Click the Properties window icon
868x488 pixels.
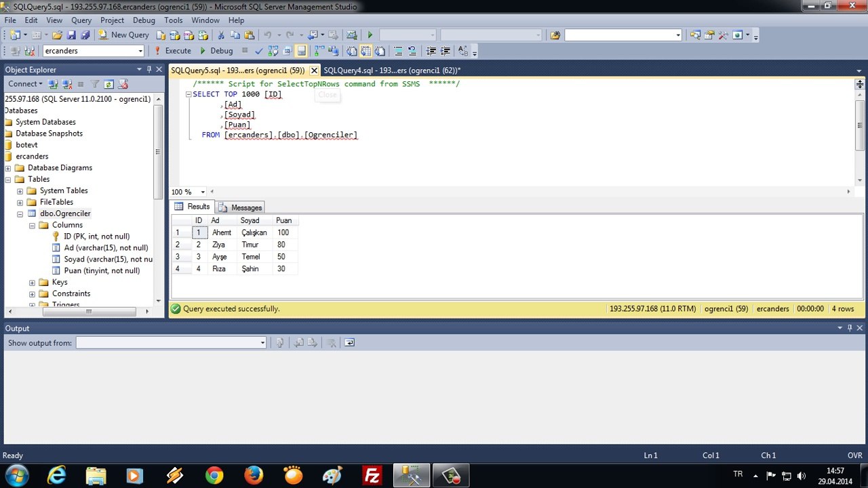pyautogui.click(x=709, y=35)
